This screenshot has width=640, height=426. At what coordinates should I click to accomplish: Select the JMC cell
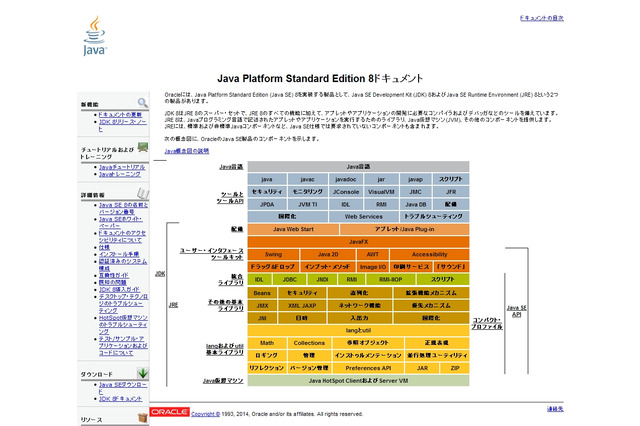click(415, 192)
